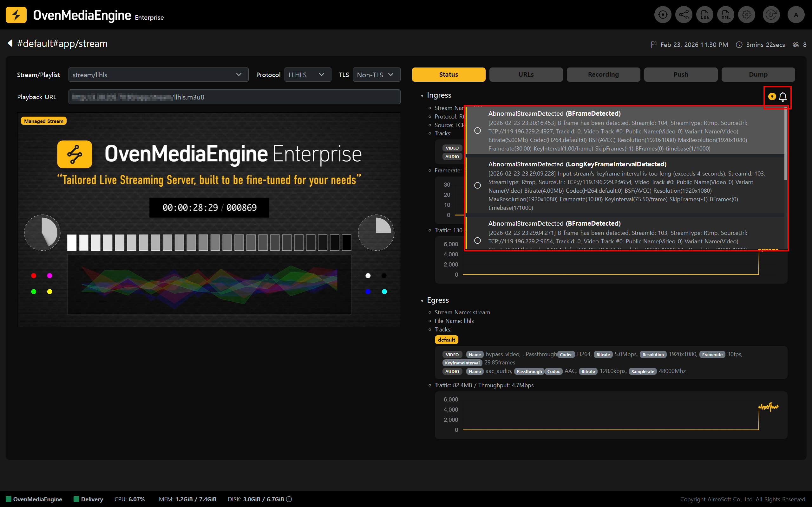
Task: Click the user avatar A button
Action: coord(796,15)
